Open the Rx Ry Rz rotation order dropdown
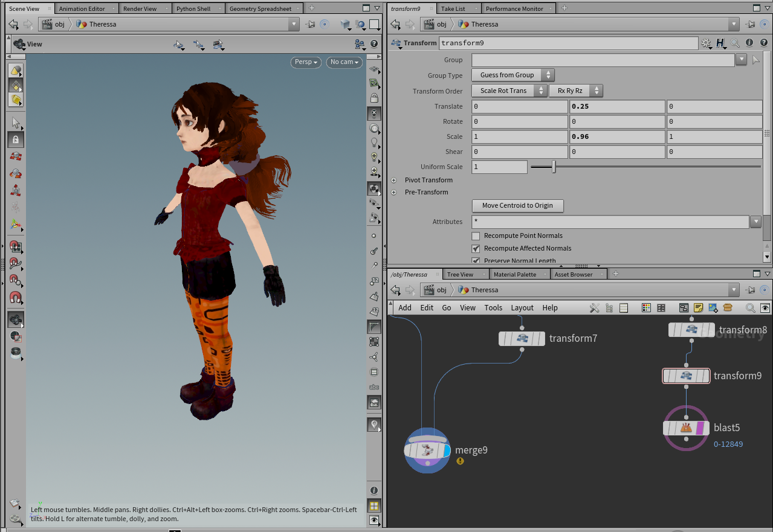This screenshot has height=532, width=773. 576,91
